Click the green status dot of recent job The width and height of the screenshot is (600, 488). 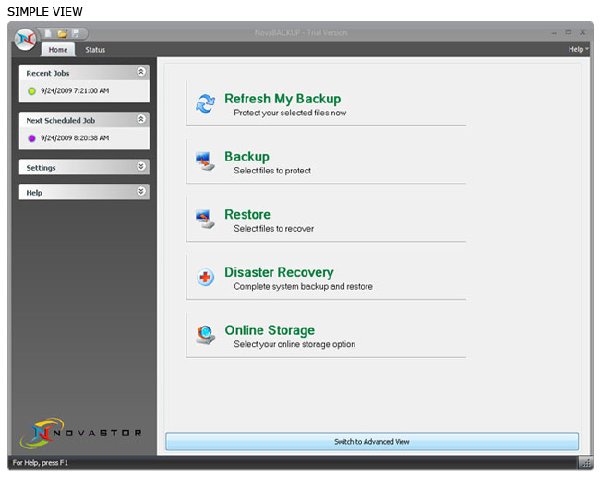(32, 91)
